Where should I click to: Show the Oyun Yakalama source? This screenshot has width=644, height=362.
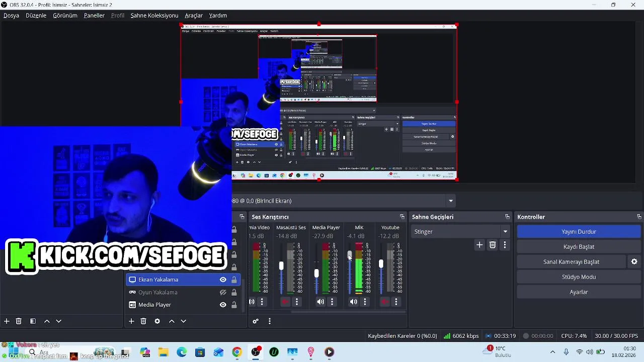pyautogui.click(x=223, y=292)
